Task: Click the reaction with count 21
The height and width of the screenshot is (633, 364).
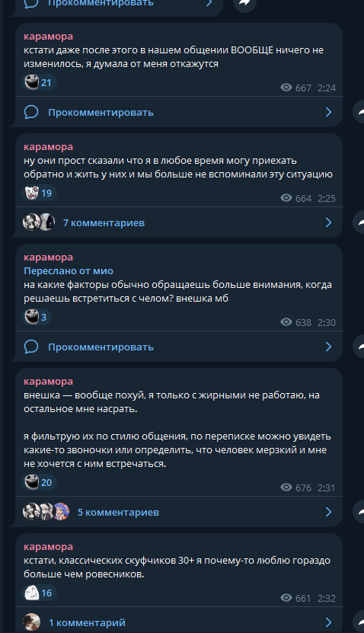Action: pyautogui.click(x=39, y=83)
